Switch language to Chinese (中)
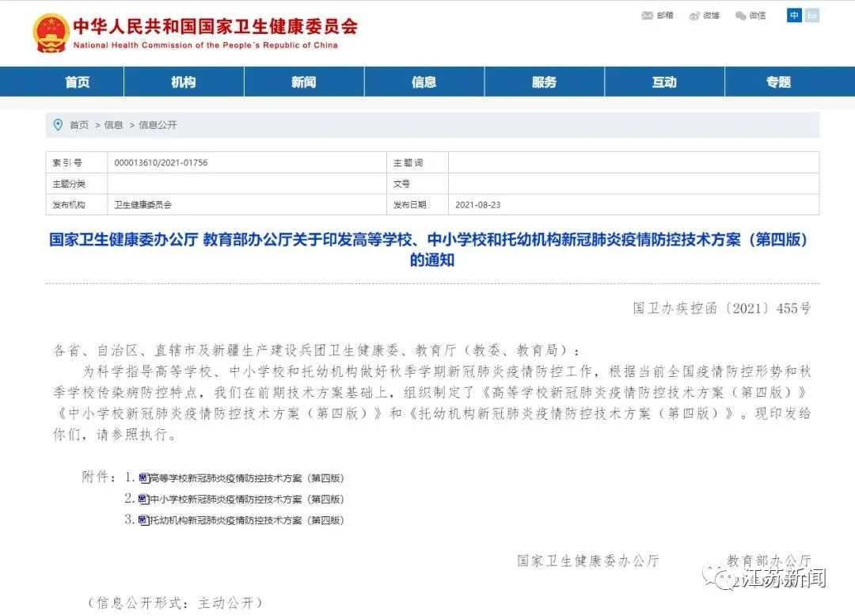This screenshot has width=855, height=616. [794, 15]
